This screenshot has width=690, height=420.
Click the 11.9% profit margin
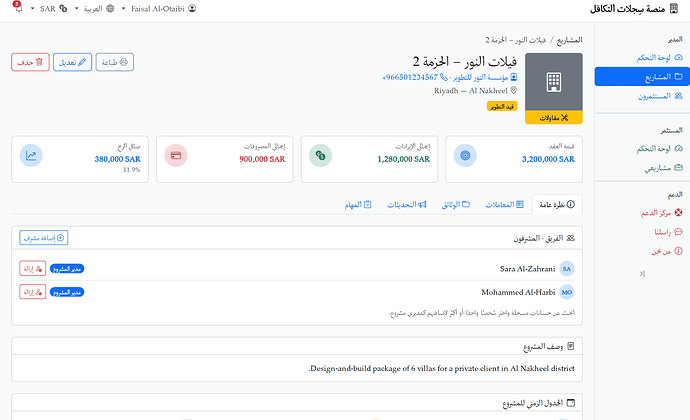132,170
